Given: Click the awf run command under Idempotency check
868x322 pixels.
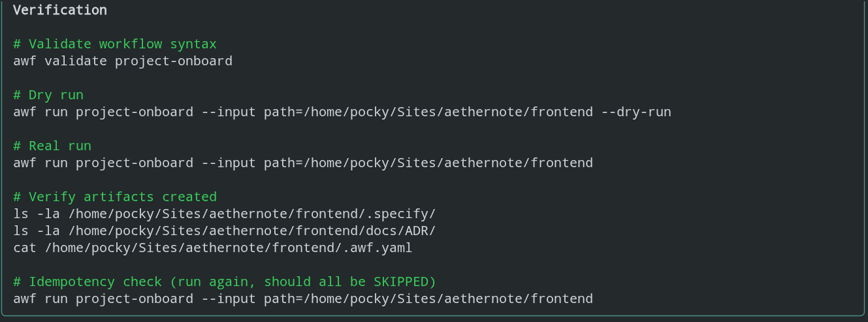Looking at the screenshot, I should click(303, 298).
